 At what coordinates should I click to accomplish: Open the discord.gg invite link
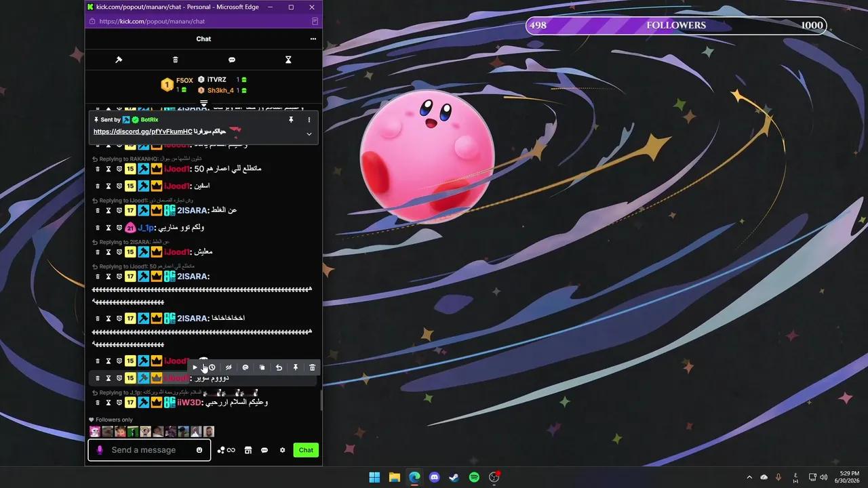[142, 131]
